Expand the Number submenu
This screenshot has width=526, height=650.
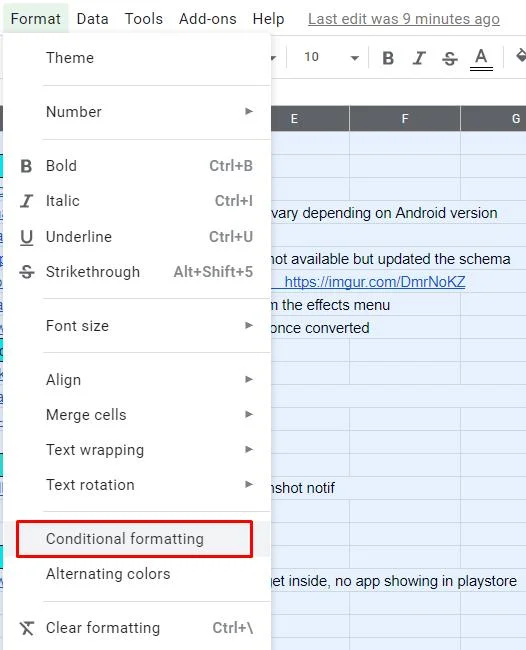(x=137, y=112)
